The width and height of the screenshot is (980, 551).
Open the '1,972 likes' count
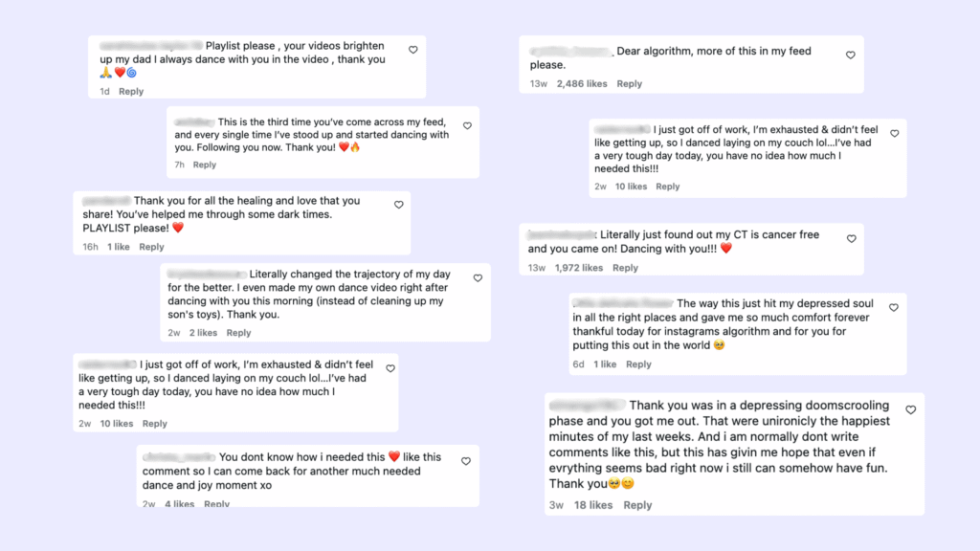click(x=579, y=268)
